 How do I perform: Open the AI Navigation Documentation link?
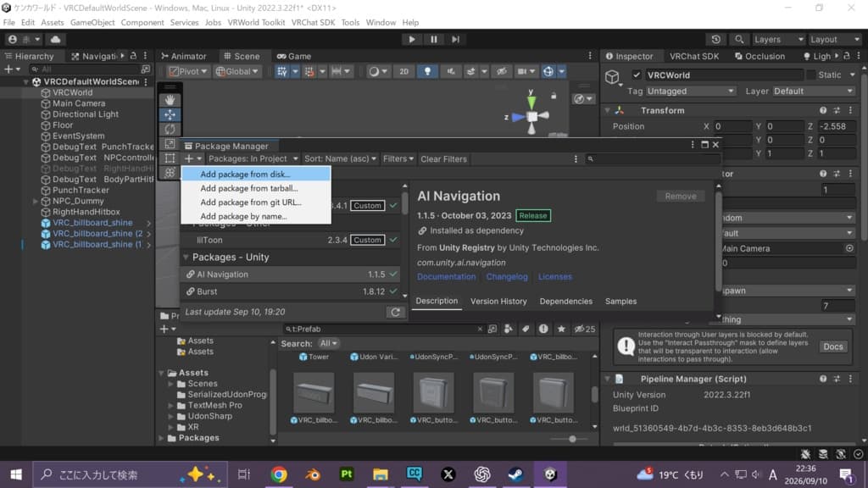click(x=446, y=277)
